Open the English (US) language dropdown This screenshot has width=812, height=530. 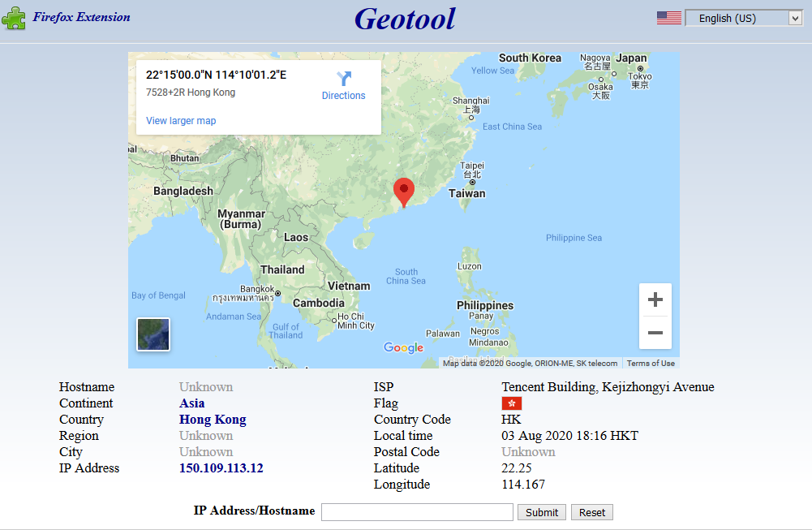[x=744, y=18]
